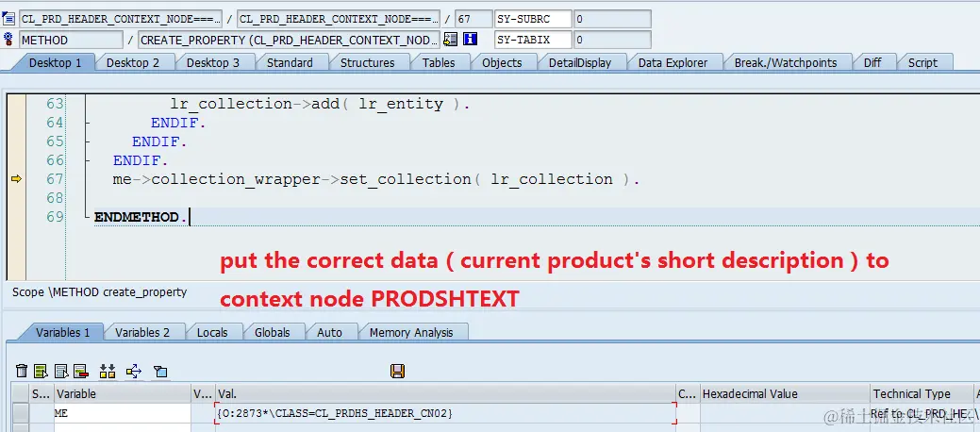Switch to the Diff tab
The height and width of the screenshot is (432, 980).
(x=872, y=62)
